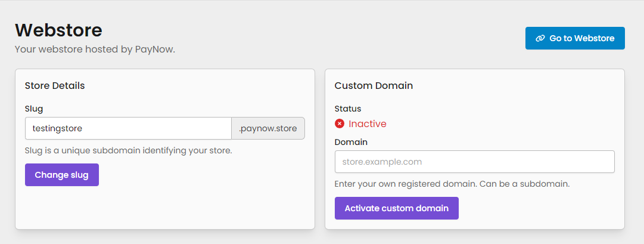The width and height of the screenshot is (644, 244).
Task: Click the Domain field label
Action: point(351,142)
